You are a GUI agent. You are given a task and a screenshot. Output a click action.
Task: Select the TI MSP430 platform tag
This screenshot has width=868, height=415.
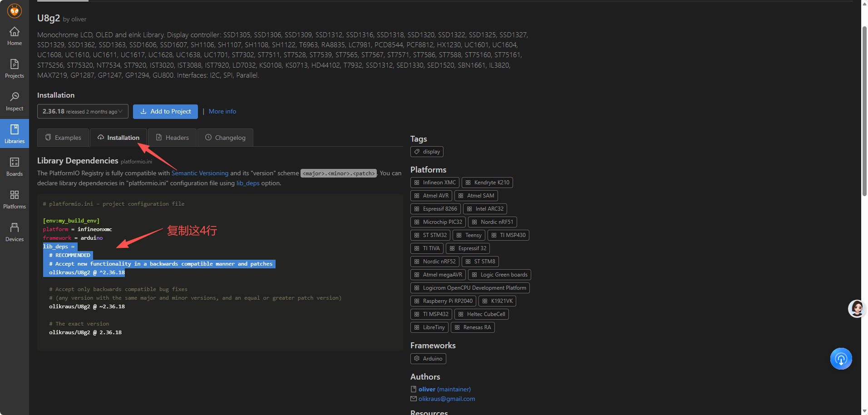pos(508,235)
